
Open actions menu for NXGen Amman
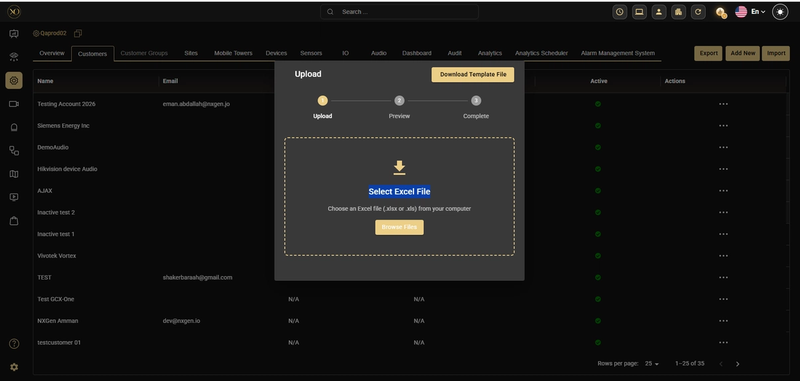pos(723,321)
